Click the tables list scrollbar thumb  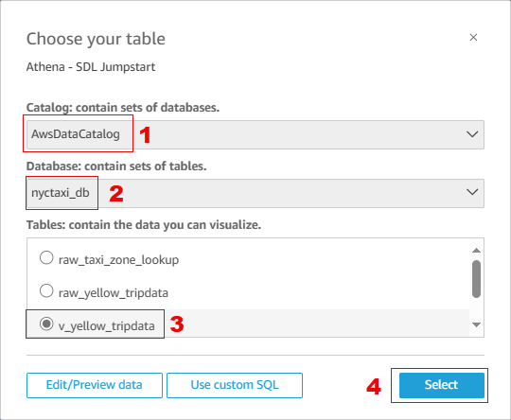476,279
